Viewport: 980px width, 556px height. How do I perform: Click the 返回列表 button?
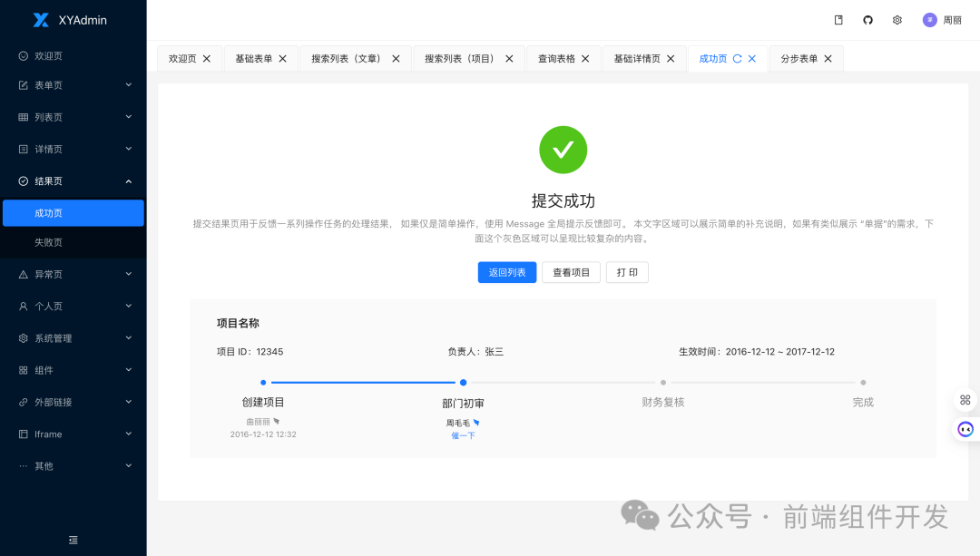click(x=506, y=272)
